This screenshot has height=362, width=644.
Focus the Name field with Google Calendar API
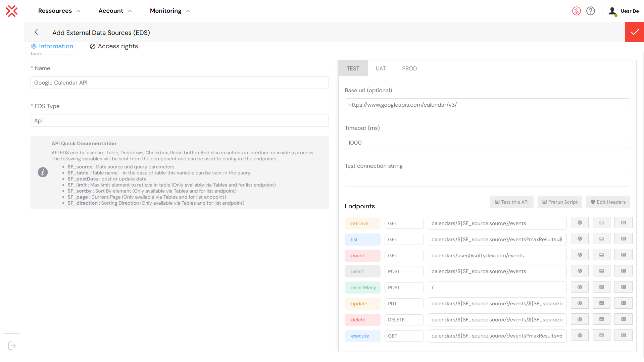point(180,83)
